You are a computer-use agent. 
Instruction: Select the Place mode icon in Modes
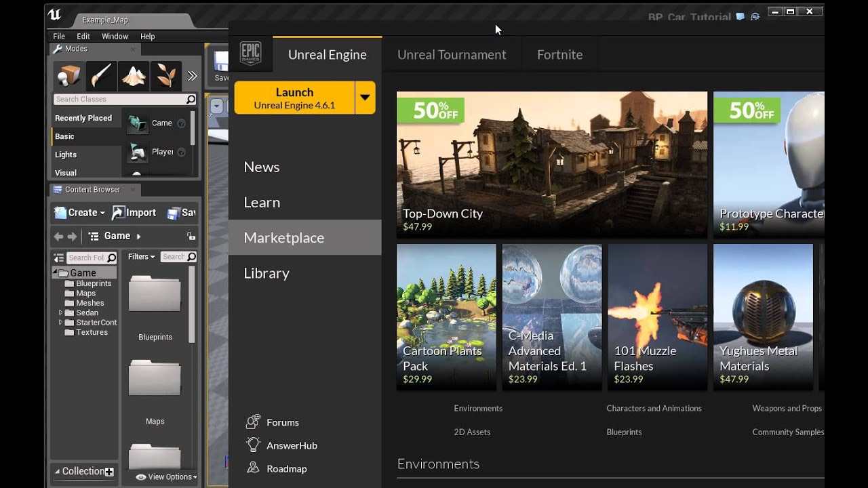tap(68, 75)
